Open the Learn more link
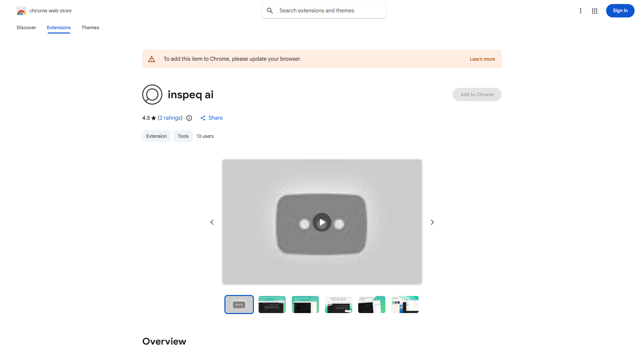 [x=482, y=59]
